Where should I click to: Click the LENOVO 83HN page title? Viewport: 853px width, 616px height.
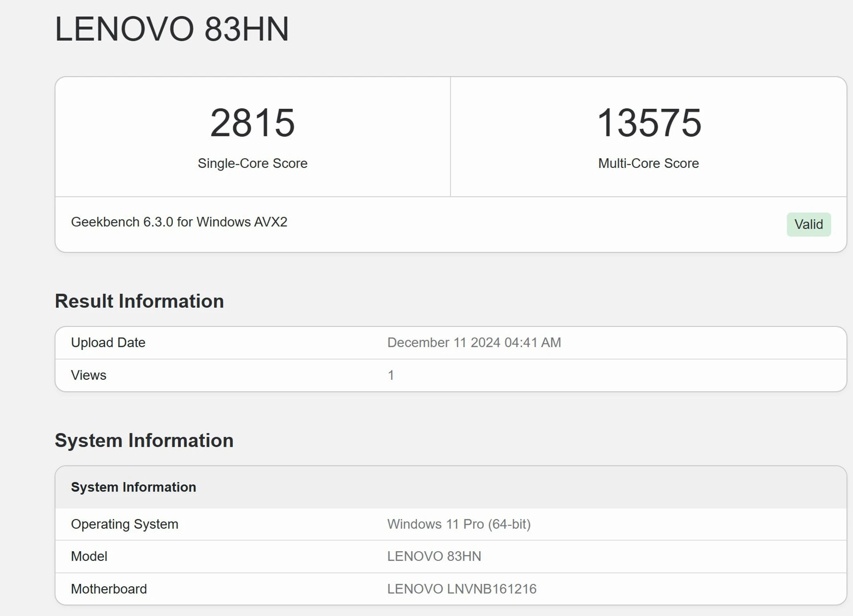[x=171, y=29]
